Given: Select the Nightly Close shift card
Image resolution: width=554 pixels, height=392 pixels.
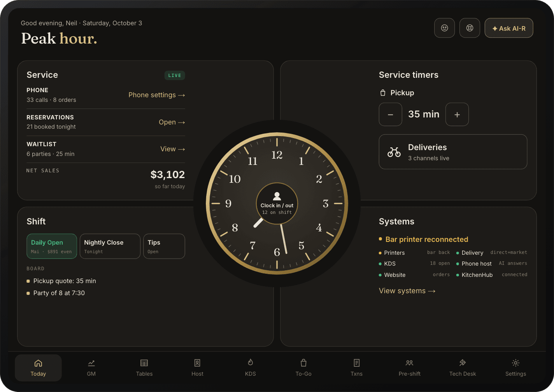Looking at the screenshot, I should tap(110, 246).
